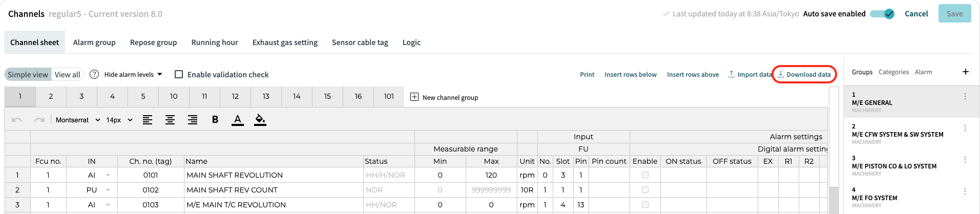980x214 pixels.
Task: Switch to Simple view
Action: click(28, 74)
